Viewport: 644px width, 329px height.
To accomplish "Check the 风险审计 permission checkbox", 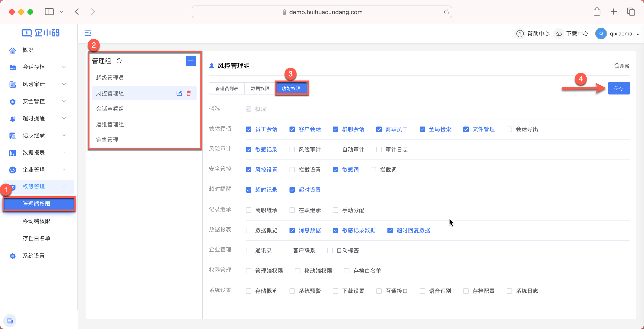I will pyautogui.click(x=292, y=149).
